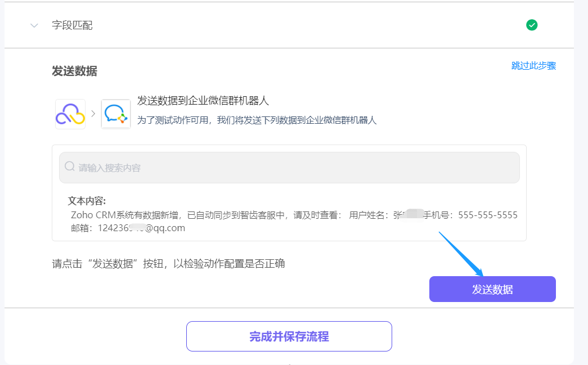
Task: Click the 发送数据 section title
Action: (x=74, y=71)
